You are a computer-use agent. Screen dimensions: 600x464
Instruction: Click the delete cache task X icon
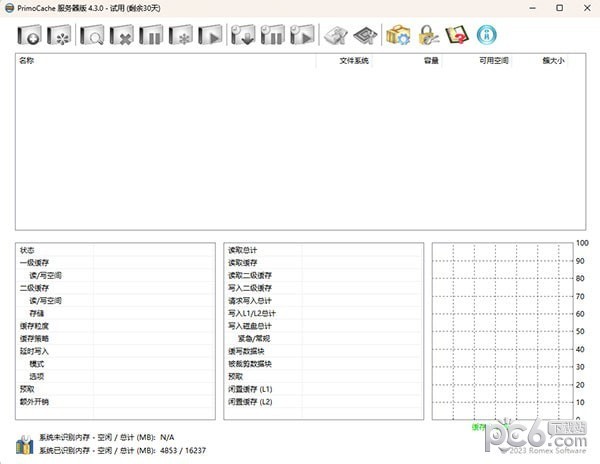point(122,35)
